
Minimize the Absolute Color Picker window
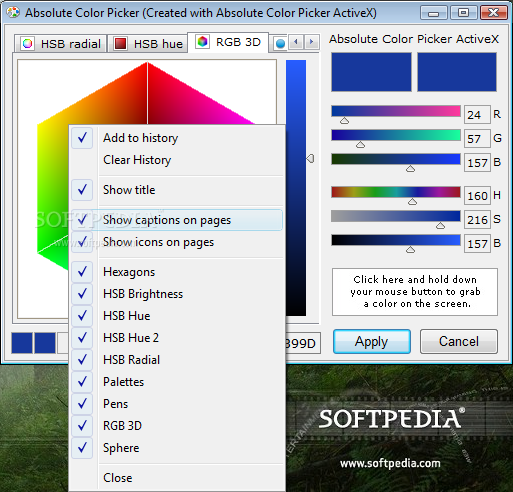tap(434, 13)
